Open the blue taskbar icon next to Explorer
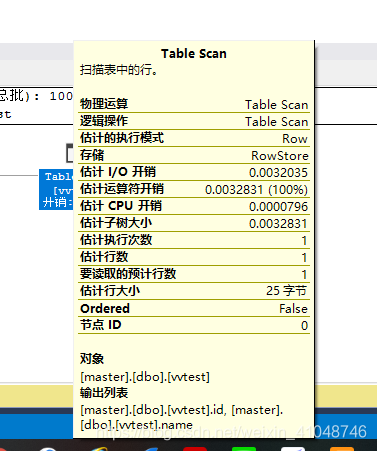Image resolution: width=377 pixels, height=451 pixels. (152, 449)
